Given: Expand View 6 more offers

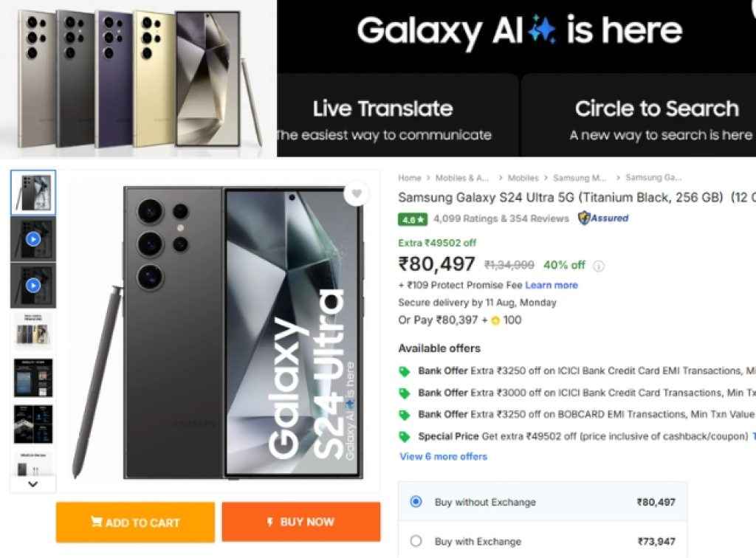Looking at the screenshot, I should [443, 457].
